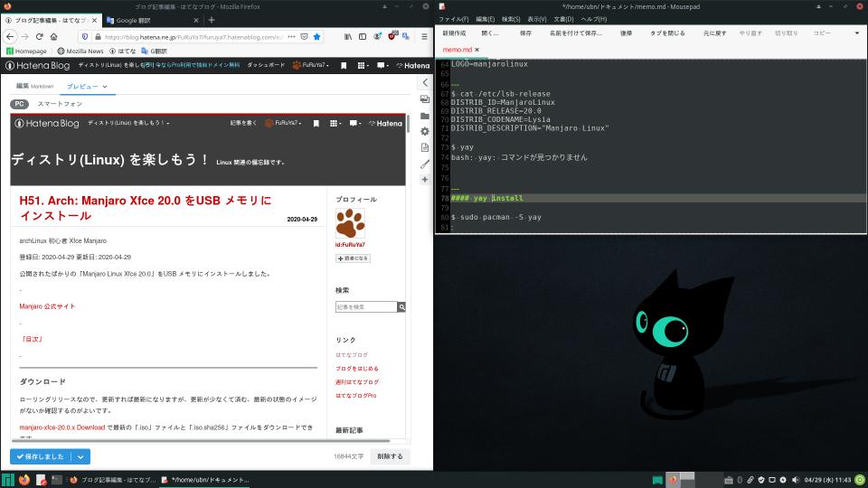Open 検索 menu in Mousepad
This screenshot has width=868, height=488.
pos(510,19)
